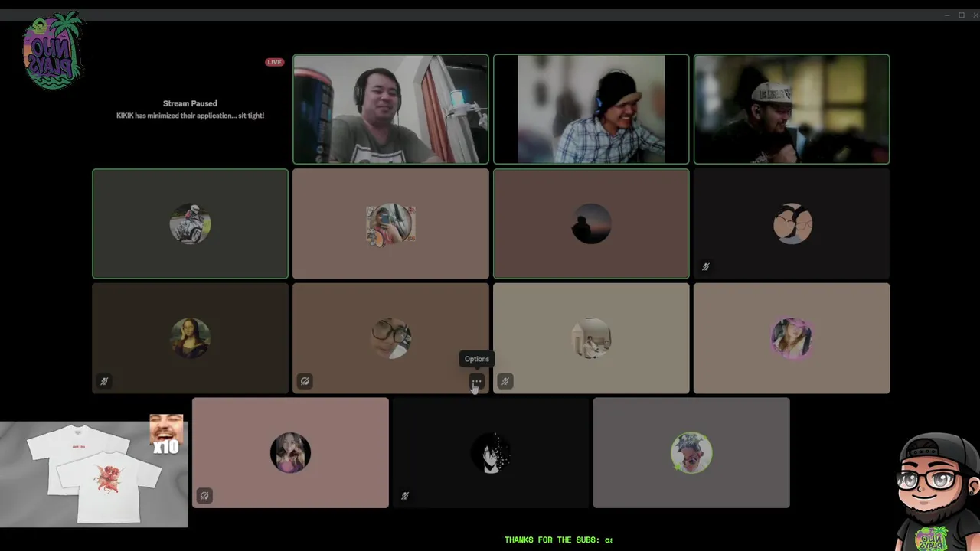980x551 pixels.
Task: Click the muted mic icon on the room-photo avatar tile
Action: (x=505, y=381)
